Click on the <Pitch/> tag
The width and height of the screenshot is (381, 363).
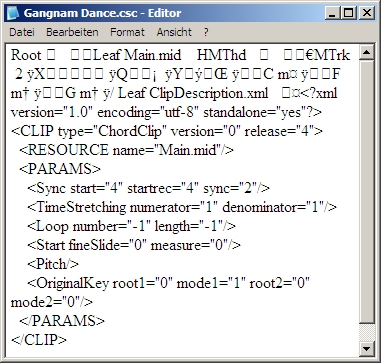click(x=53, y=264)
